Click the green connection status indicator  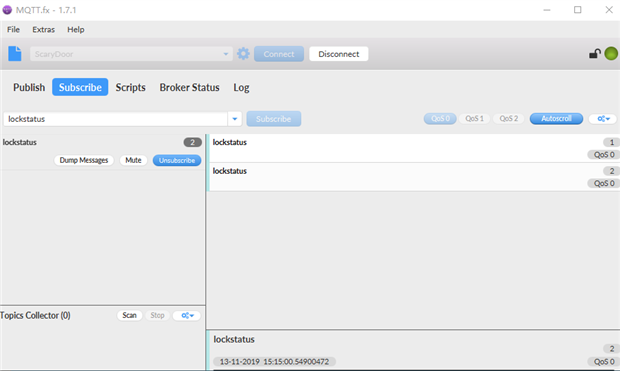pos(611,53)
